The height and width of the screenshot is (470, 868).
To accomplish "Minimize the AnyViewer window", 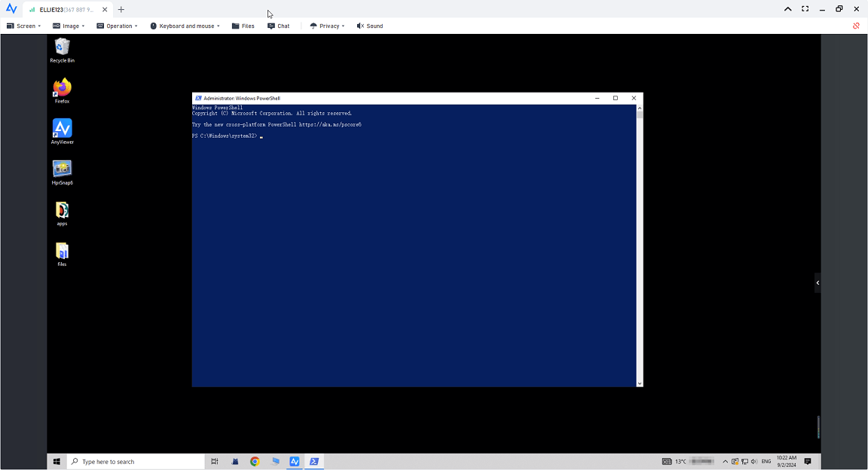I will click(x=822, y=9).
